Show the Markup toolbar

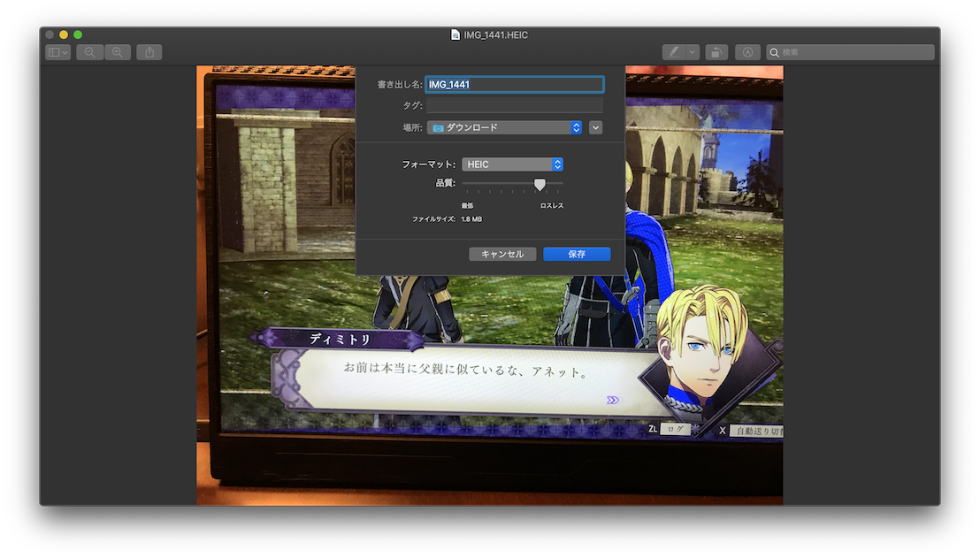coord(747,52)
